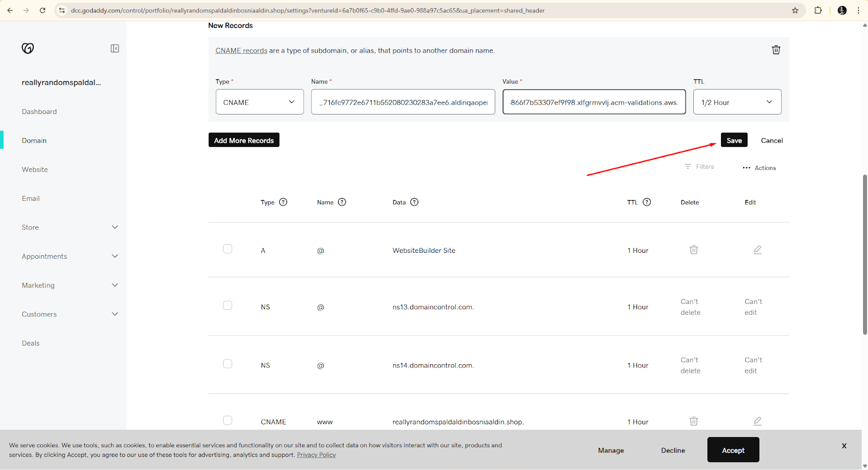Viewport: 868px width, 470px height.
Task: Open the CNAME records help link
Action: (241, 50)
